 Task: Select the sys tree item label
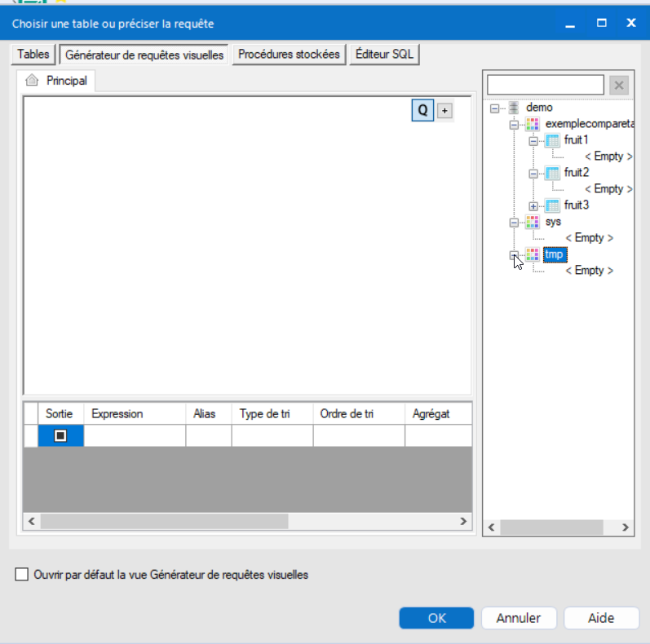point(553,222)
